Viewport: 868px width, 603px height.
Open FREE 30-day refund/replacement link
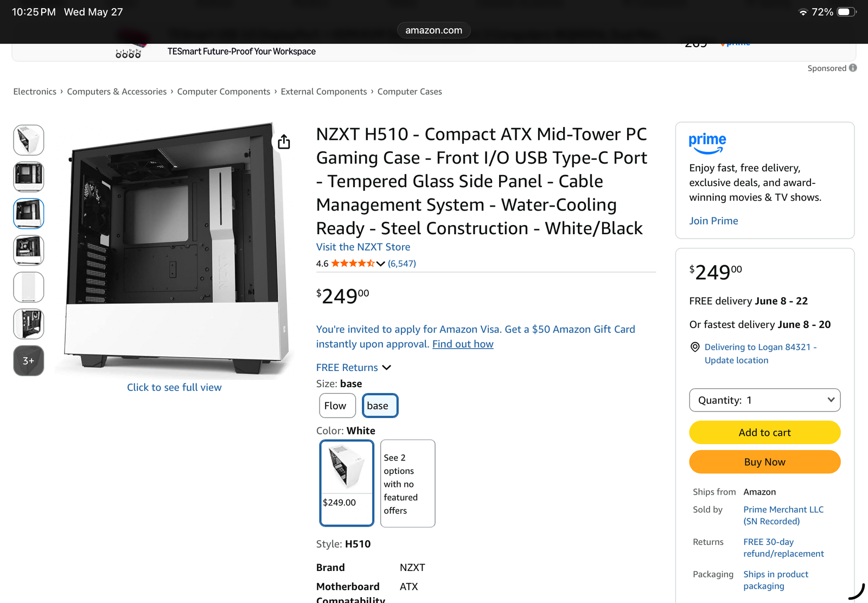click(x=783, y=548)
